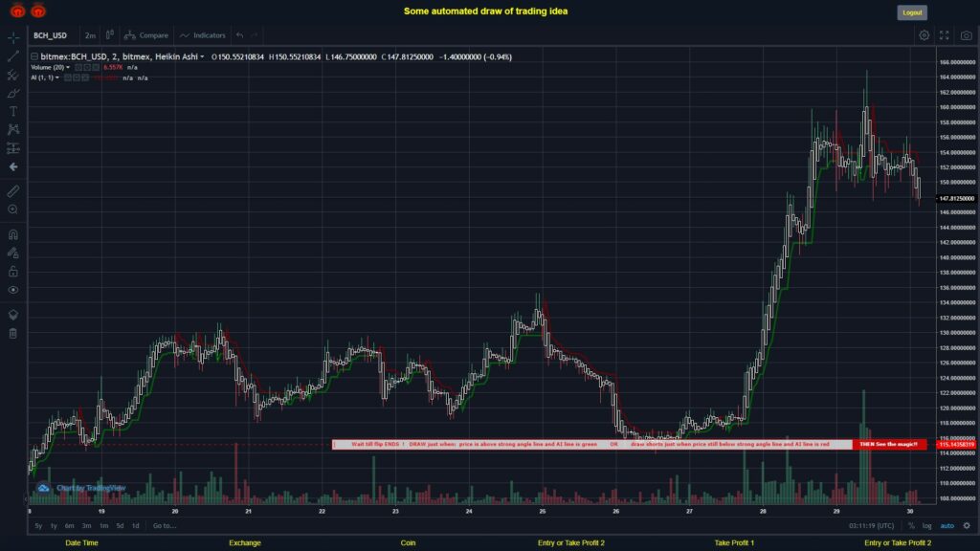Screen dimensions: 980x551
Task: Set the time range to 6m
Action: (69, 526)
